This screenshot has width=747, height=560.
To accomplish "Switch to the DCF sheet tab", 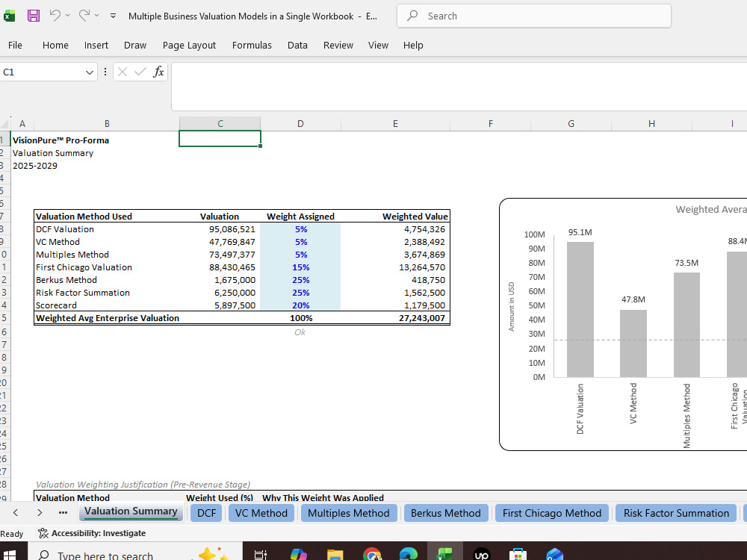I will (x=206, y=514).
